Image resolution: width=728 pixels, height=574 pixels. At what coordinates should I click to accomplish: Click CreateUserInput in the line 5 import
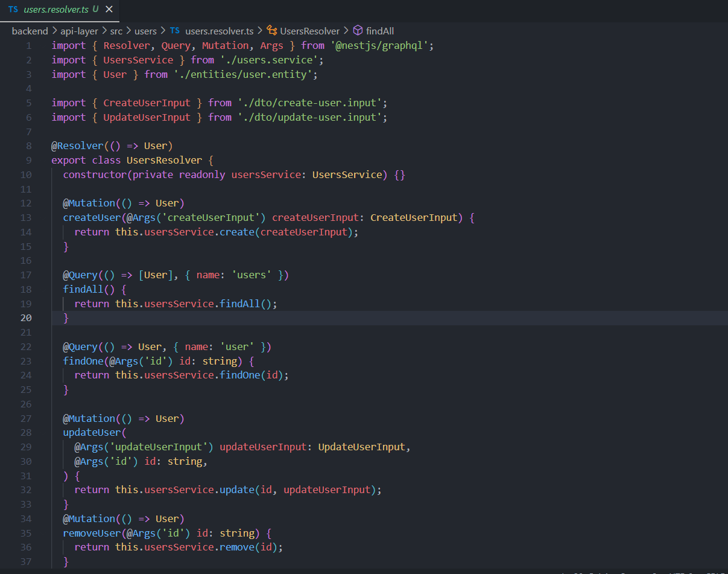(x=147, y=103)
